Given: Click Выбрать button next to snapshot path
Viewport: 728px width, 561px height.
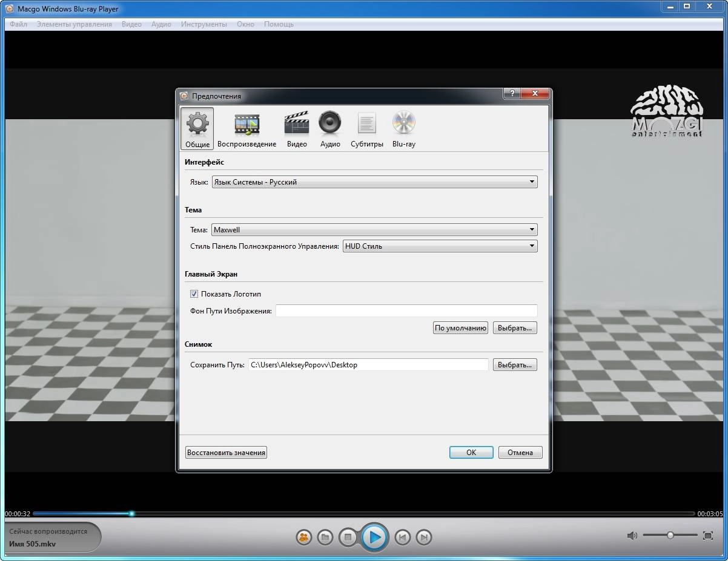Looking at the screenshot, I should tap(515, 365).
